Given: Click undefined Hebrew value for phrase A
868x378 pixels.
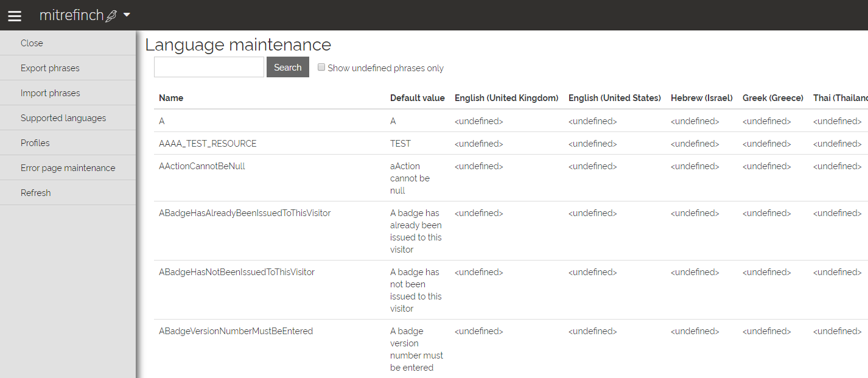Looking at the screenshot, I should tap(695, 121).
